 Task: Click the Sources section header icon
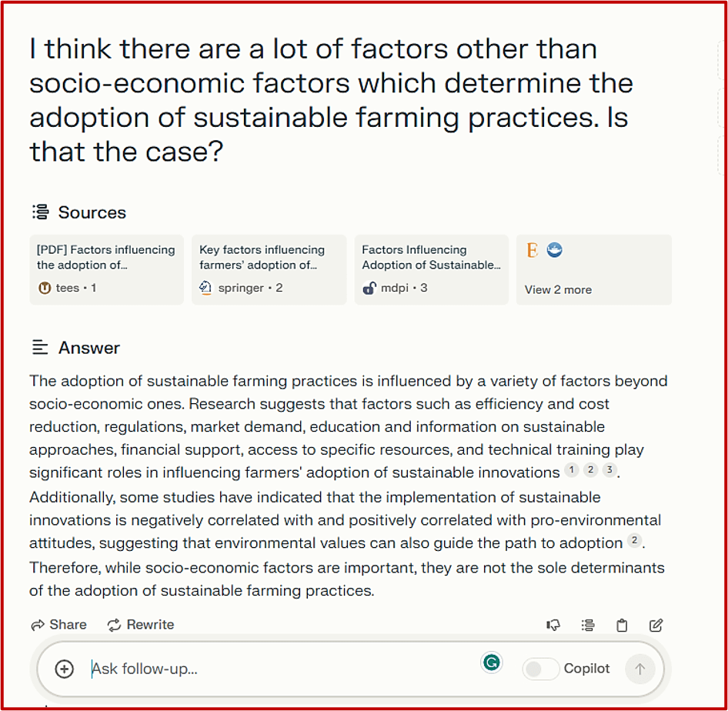pyautogui.click(x=39, y=212)
